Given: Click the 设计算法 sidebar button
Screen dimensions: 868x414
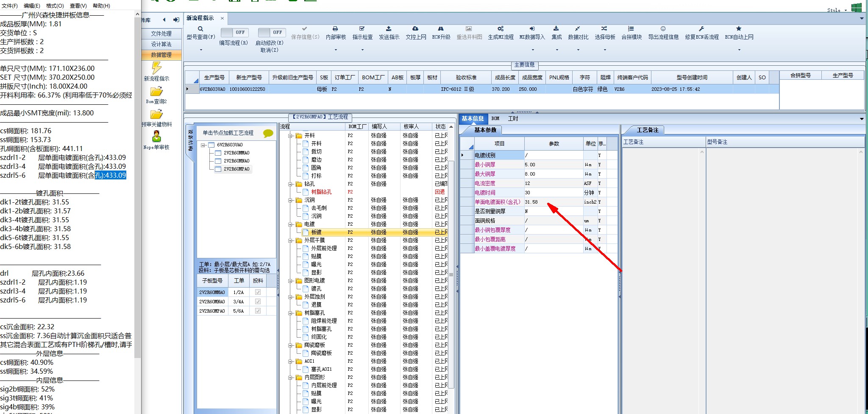Looking at the screenshot, I should [161, 44].
